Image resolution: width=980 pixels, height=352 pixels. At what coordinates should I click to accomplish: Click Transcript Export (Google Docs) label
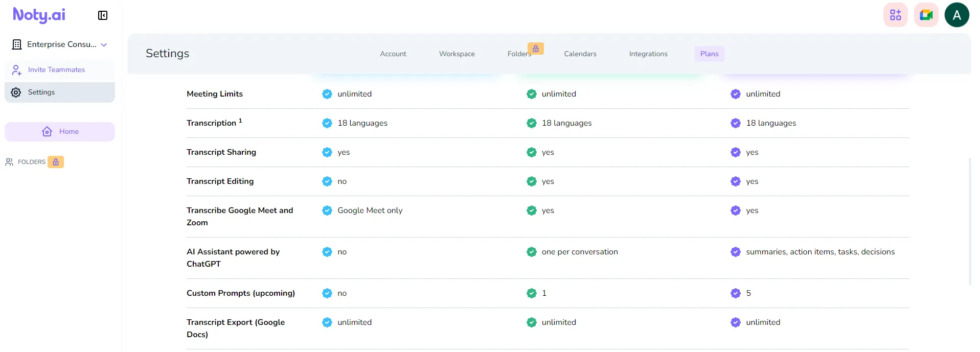tap(236, 328)
